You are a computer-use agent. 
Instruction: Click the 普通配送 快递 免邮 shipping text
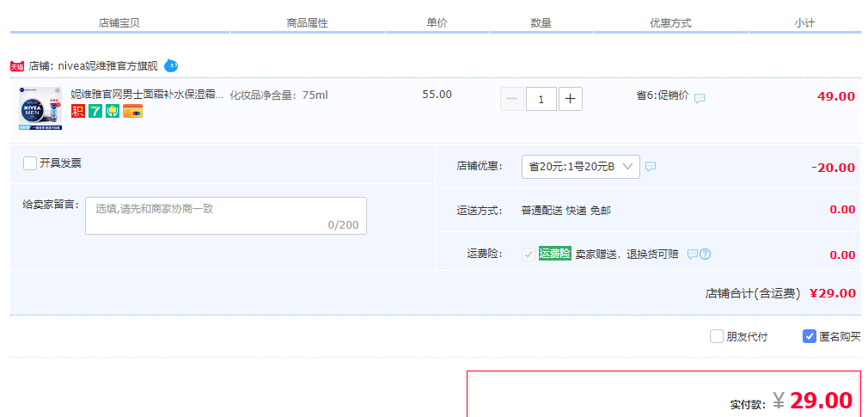566,211
